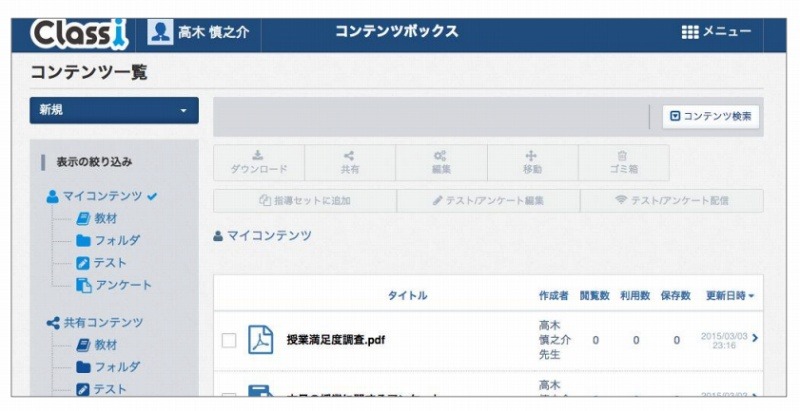Select アンケート under マイコンテンツ
The image size is (800, 411).
(x=123, y=285)
